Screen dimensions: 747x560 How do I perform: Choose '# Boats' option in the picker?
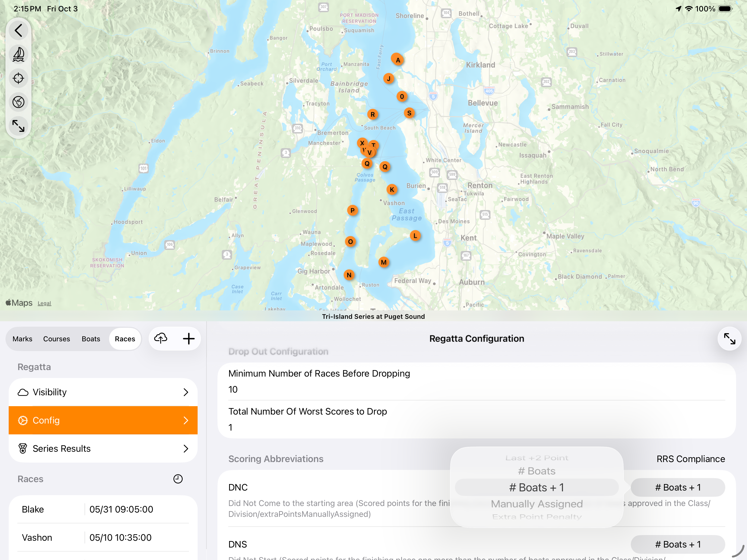click(x=537, y=471)
